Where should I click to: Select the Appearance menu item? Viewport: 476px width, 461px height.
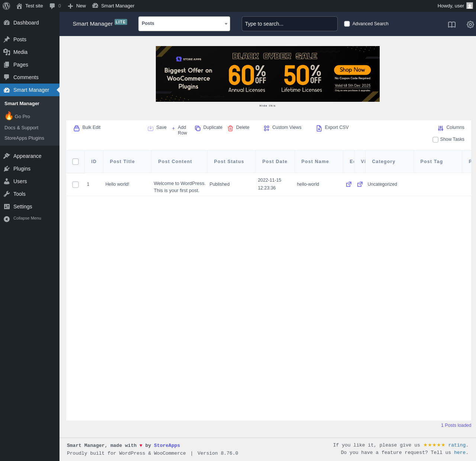click(x=30, y=156)
